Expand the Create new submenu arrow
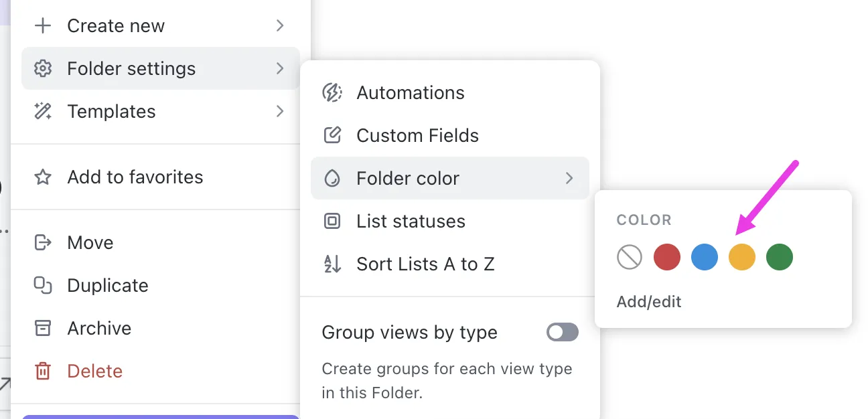The width and height of the screenshot is (868, 419). pos(280,25)
